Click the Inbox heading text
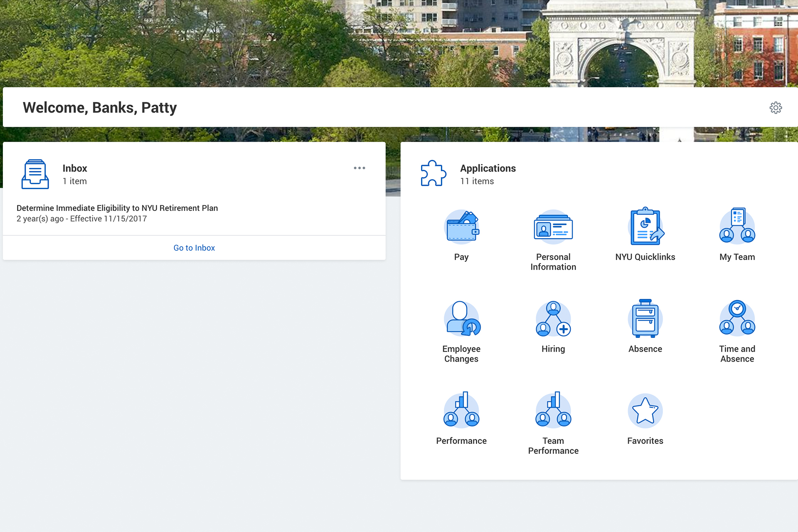Screen dimensions: 798x532 75,168
